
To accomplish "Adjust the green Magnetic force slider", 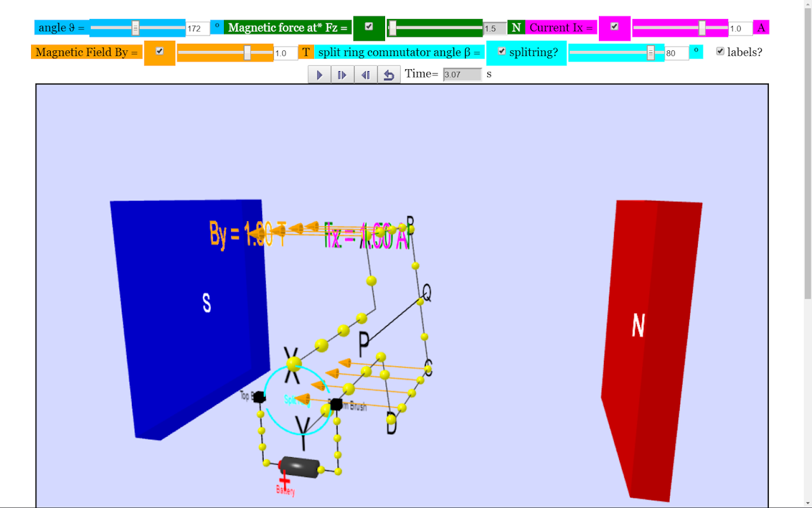I will [435, 27].
